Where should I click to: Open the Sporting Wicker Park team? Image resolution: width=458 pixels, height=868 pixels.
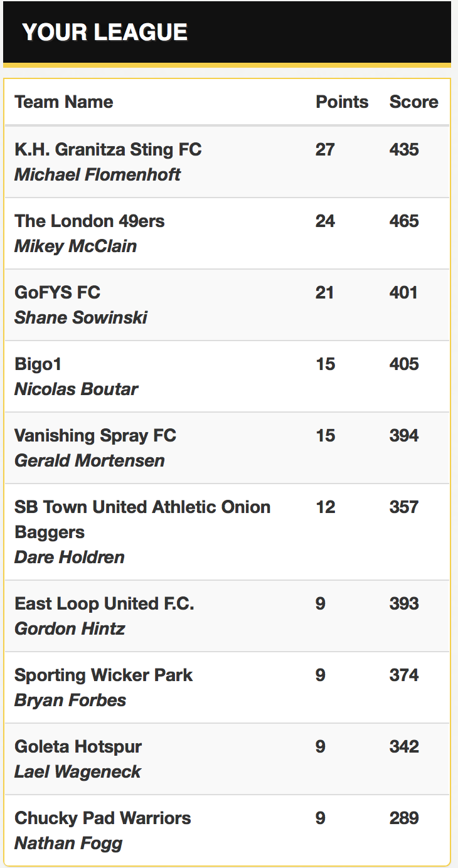click(x=104, y=675)
